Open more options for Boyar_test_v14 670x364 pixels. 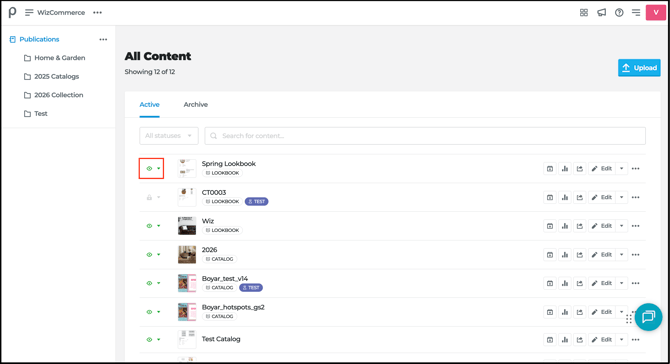(635, 283)
